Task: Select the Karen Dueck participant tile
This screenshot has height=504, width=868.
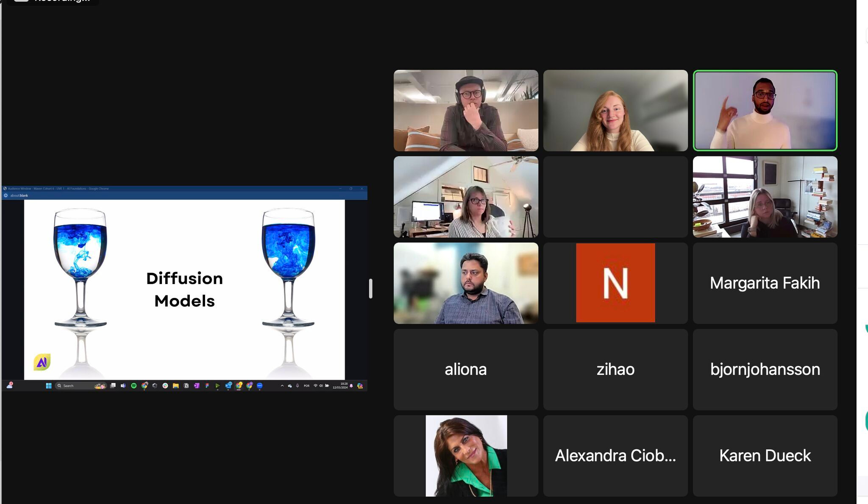Action: pos(765,456)
